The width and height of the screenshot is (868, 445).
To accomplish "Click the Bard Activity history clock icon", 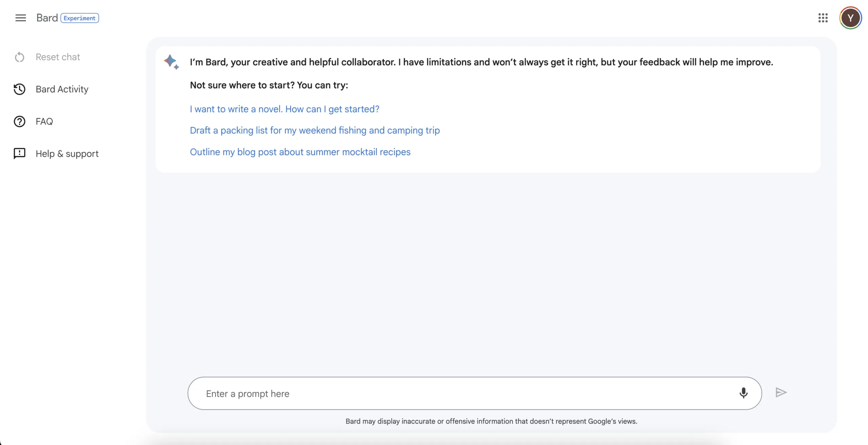I will click(20, 89).
